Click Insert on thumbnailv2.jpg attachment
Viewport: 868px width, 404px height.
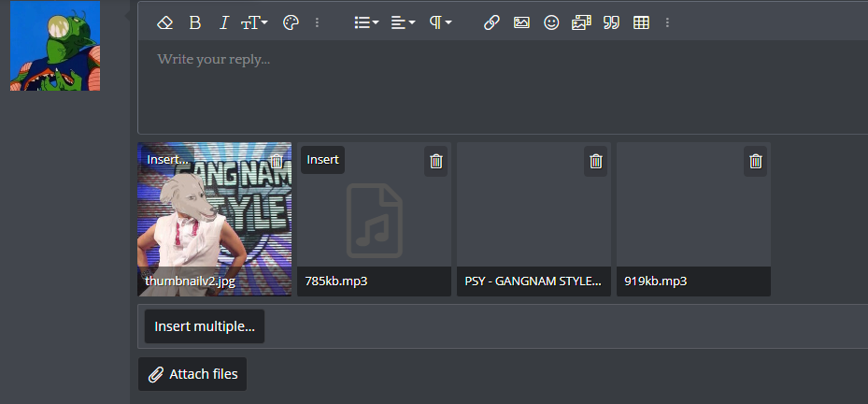click(x=168, y=160)
